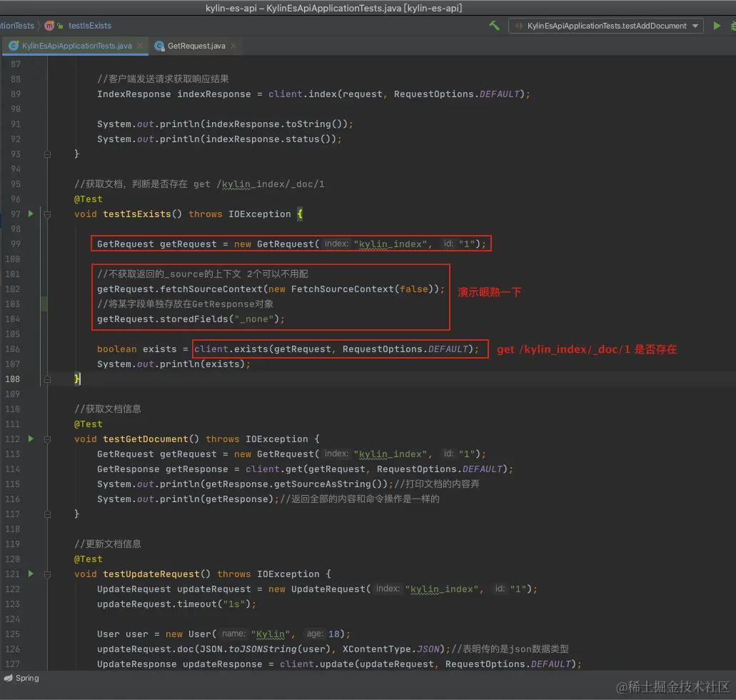Screen dimensions: 736x700
Task: Click the testIsExists breadcrumb
Action: pyautogui.click(x=90, y=26)
